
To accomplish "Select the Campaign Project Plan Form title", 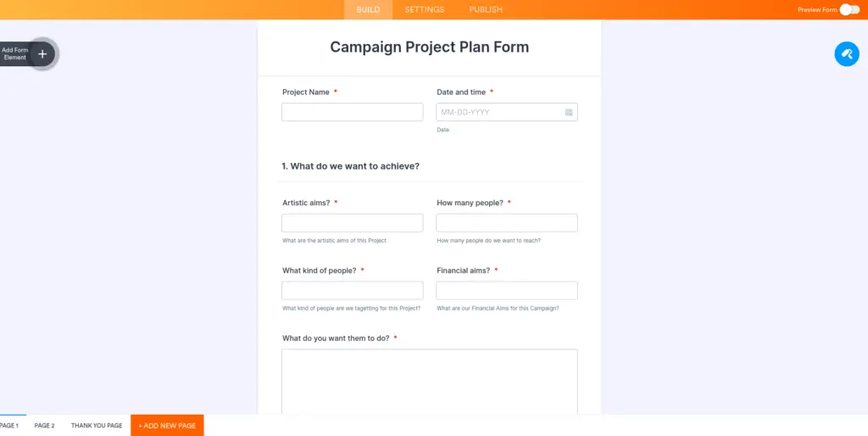I will (x=430, y=48).
